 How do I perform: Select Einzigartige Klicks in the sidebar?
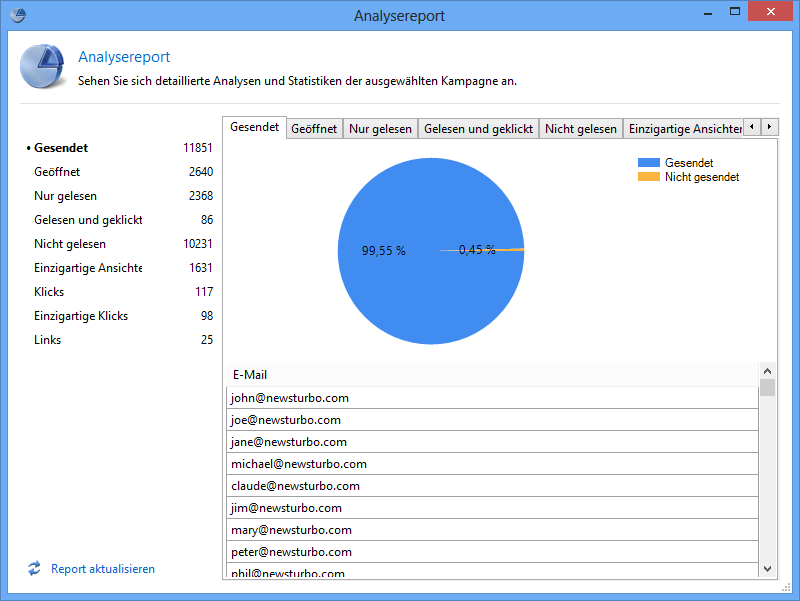(81, 316)
